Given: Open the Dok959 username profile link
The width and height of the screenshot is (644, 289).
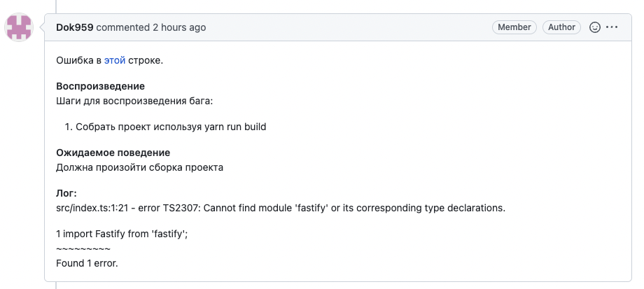Looking at the screenshot, I should point(75,27).
